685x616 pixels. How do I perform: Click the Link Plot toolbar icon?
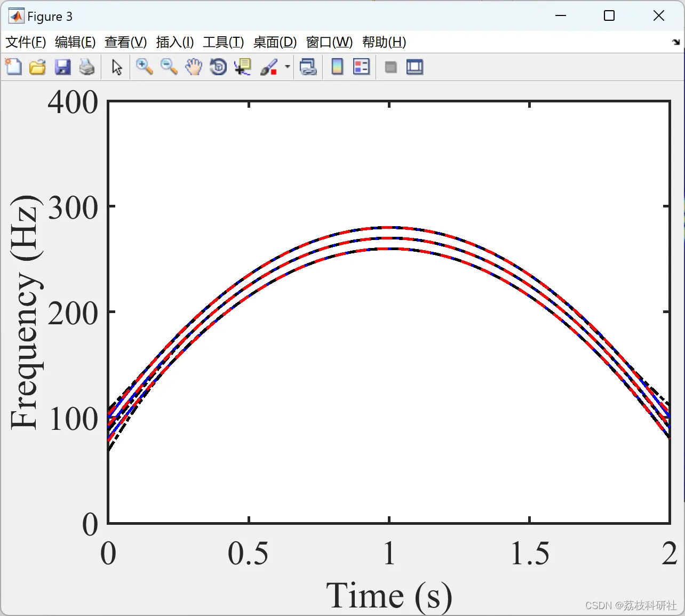pyautogui.click(x=308, y=67)
